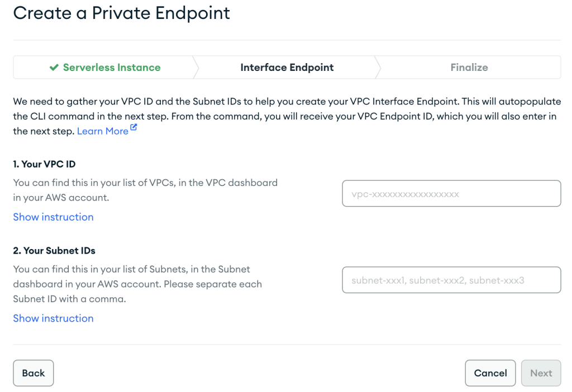572x392 pixels.
Task: Show instruction for finding your Subnet IDs
Action: 53,318
